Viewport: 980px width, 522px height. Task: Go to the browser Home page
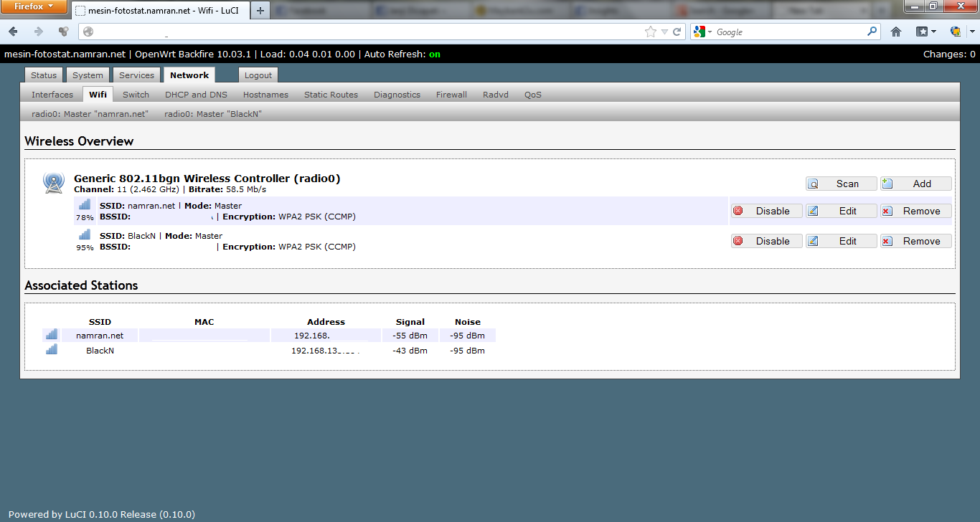click(895, 32)
